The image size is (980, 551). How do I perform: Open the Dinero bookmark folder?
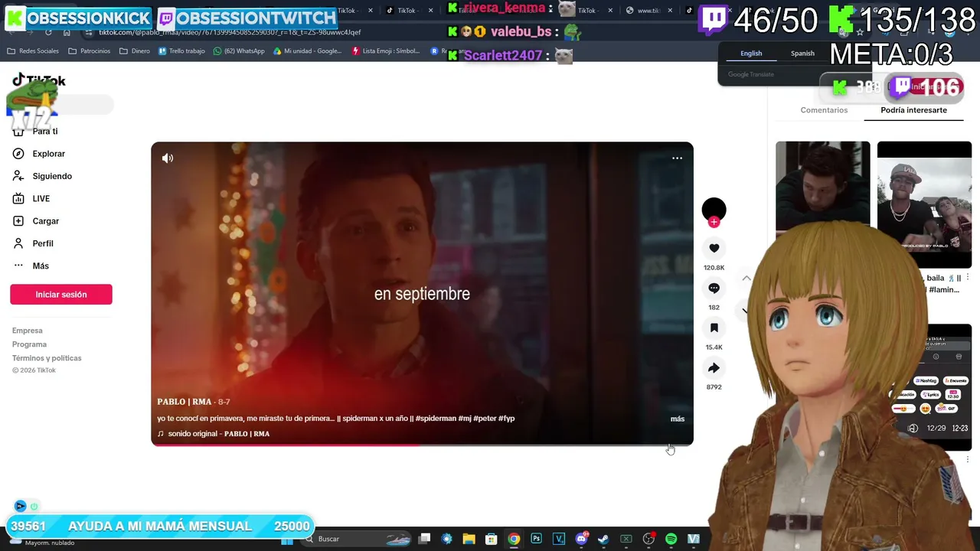(x=135, y=51)
